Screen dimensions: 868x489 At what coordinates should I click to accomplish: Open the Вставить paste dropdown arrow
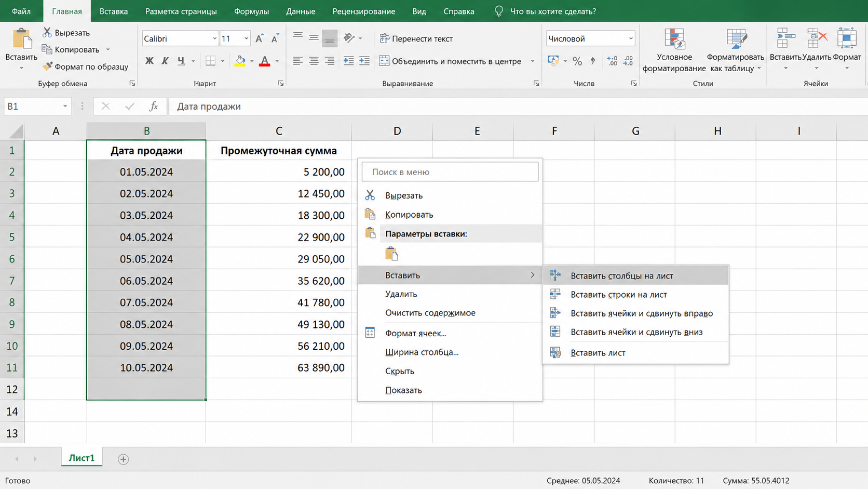point(21,68)
